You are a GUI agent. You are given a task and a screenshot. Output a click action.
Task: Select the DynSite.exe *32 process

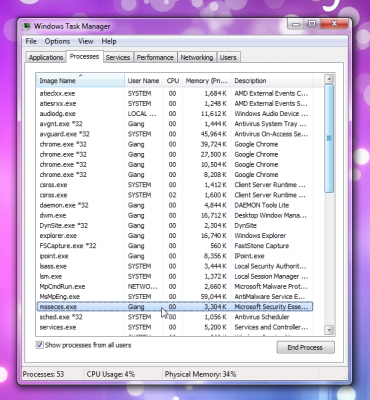point(174,225)
